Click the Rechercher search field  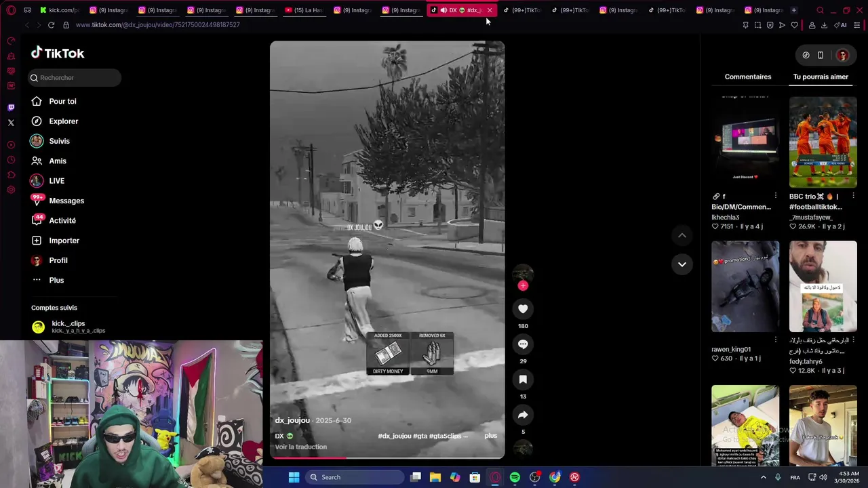coord(74,77)
